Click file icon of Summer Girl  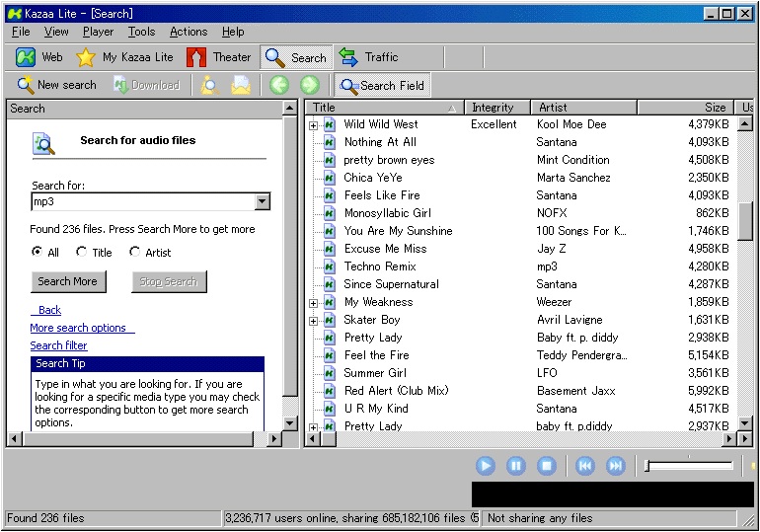(x=330, y=373)
